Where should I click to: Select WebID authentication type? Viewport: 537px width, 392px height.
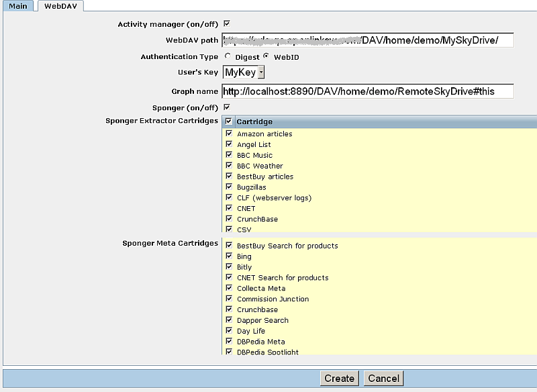[x=266, y=56]
